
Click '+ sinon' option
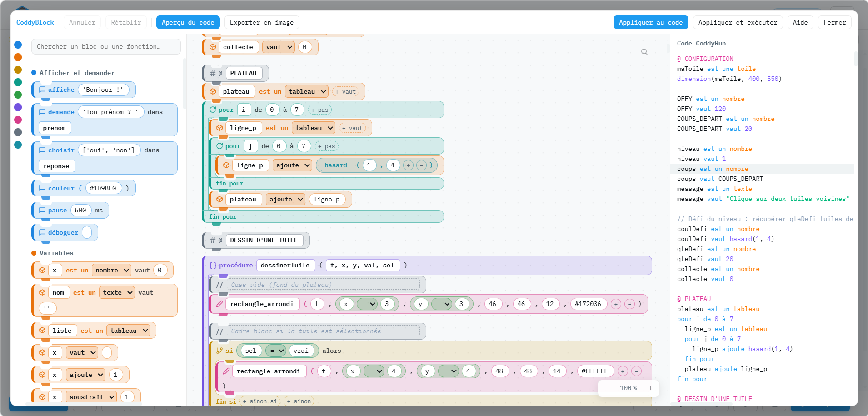299,401
